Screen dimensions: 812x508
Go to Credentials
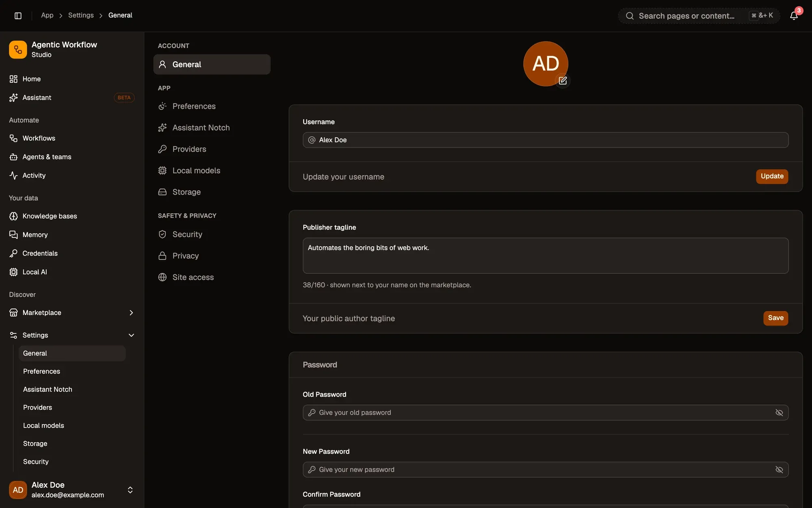[72, 253]
